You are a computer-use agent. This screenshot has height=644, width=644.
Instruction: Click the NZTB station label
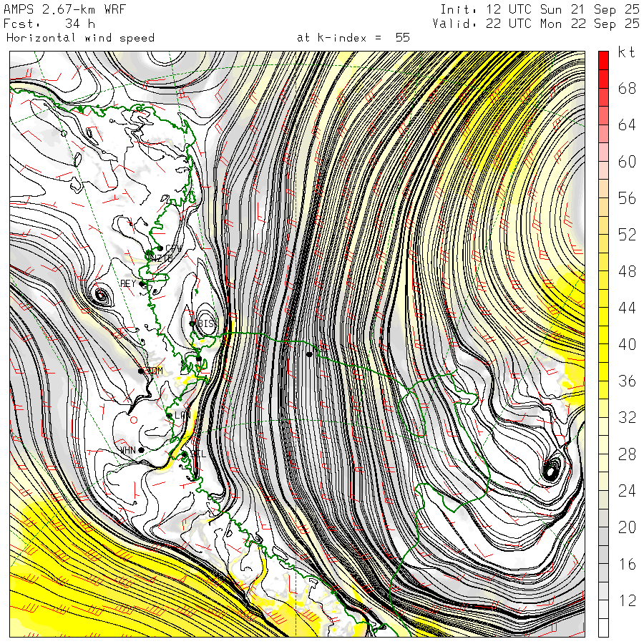pos(160,258)
